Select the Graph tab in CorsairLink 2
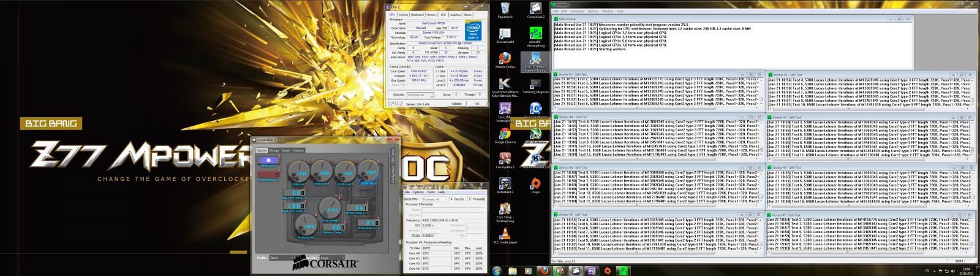The height and width of the screenshot is (276, 980). point(286,150)
